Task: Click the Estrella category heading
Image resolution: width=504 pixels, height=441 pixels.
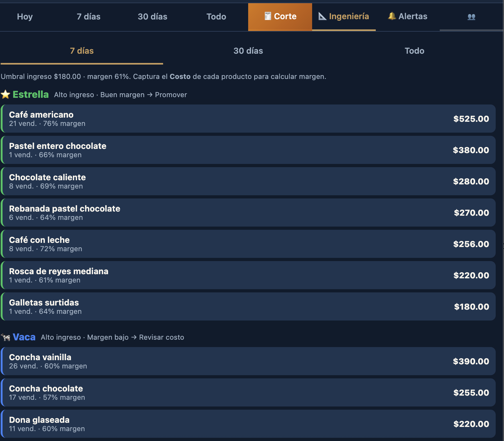Action: click(x=31, y=95)
